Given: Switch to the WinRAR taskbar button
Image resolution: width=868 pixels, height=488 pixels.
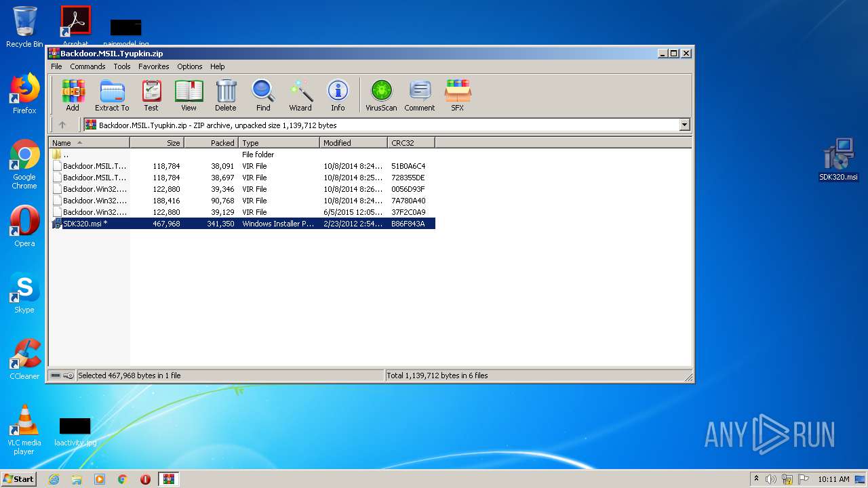Looking at the screenshot, I should [169, 479].
